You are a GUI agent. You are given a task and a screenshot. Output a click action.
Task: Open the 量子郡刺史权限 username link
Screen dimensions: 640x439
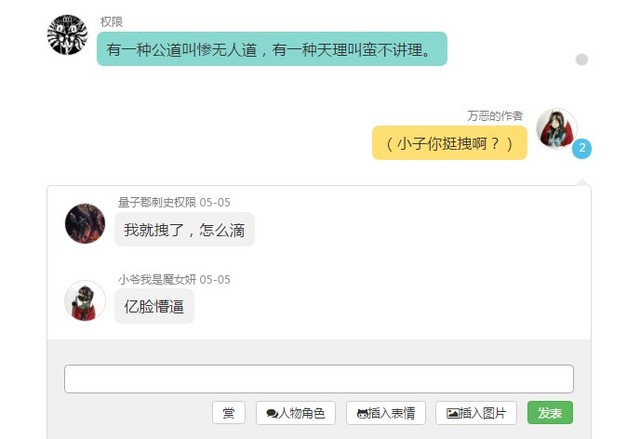157,202
